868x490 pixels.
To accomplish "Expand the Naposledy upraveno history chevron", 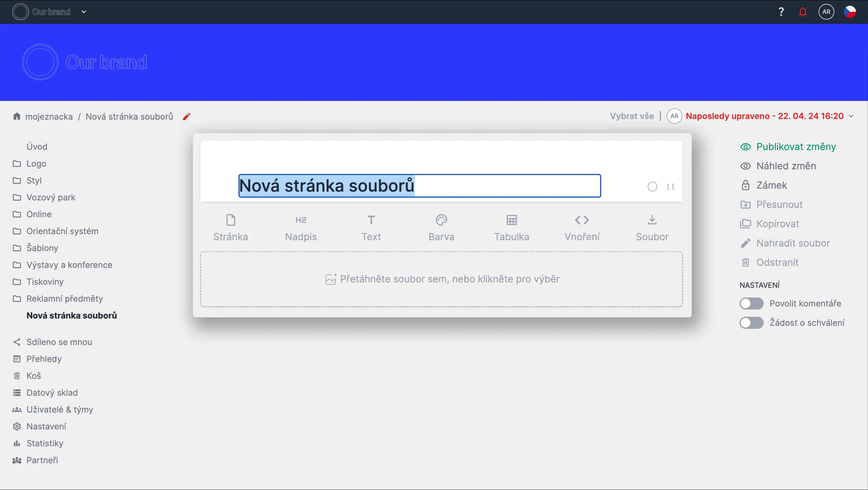I will click(851, 116).
